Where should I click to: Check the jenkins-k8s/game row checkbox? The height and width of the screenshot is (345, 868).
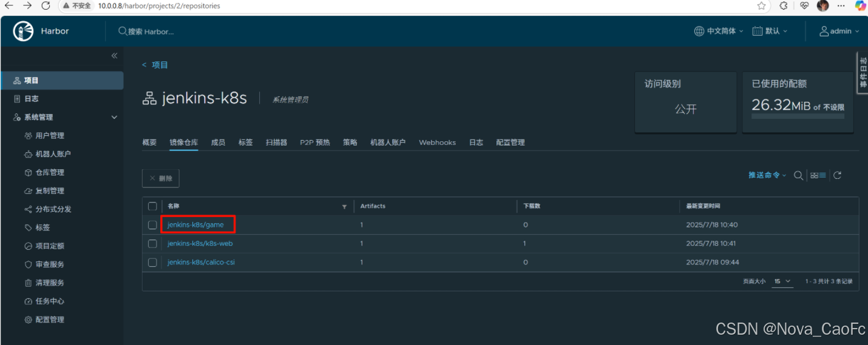point(152,225)
